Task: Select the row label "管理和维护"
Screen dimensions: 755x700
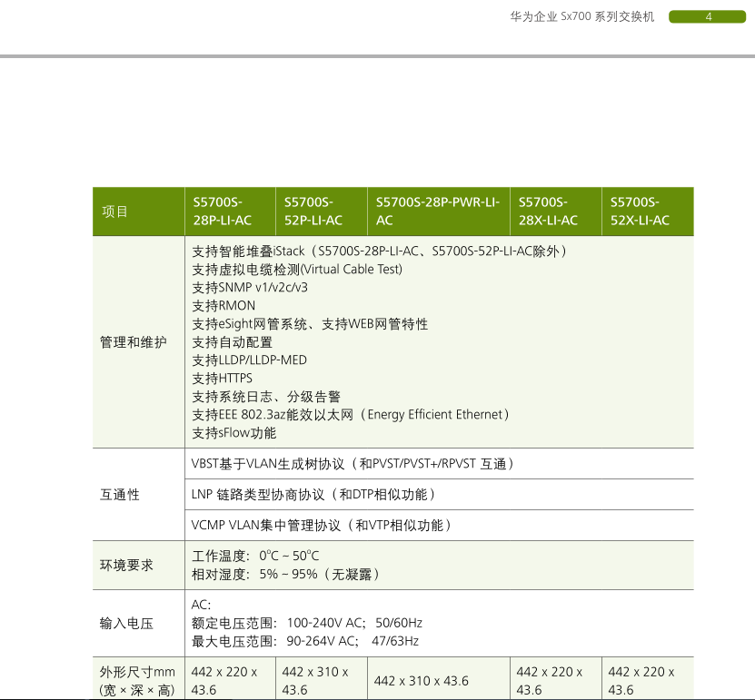Action: (x=134, y=342)
